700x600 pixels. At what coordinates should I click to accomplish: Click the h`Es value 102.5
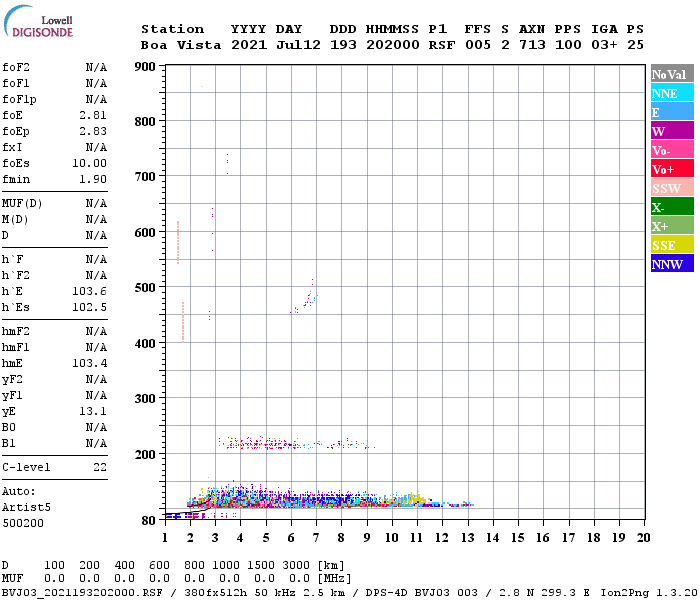click(x=89, y=307)
